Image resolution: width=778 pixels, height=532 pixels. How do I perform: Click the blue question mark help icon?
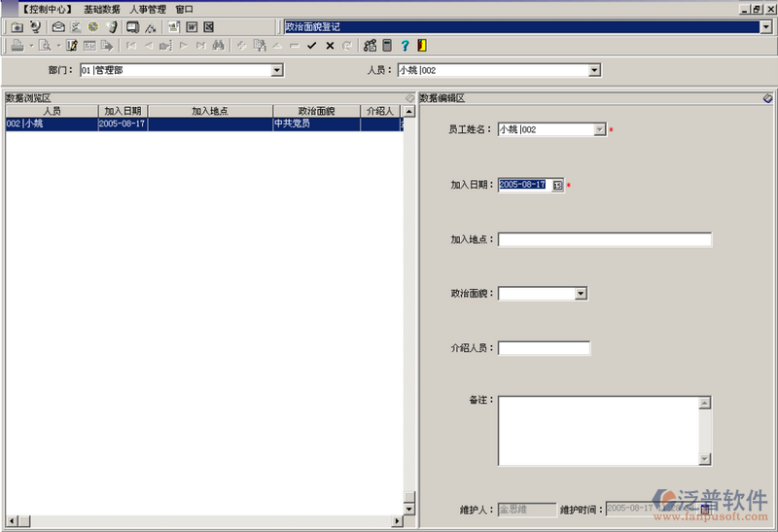point(405,46)
